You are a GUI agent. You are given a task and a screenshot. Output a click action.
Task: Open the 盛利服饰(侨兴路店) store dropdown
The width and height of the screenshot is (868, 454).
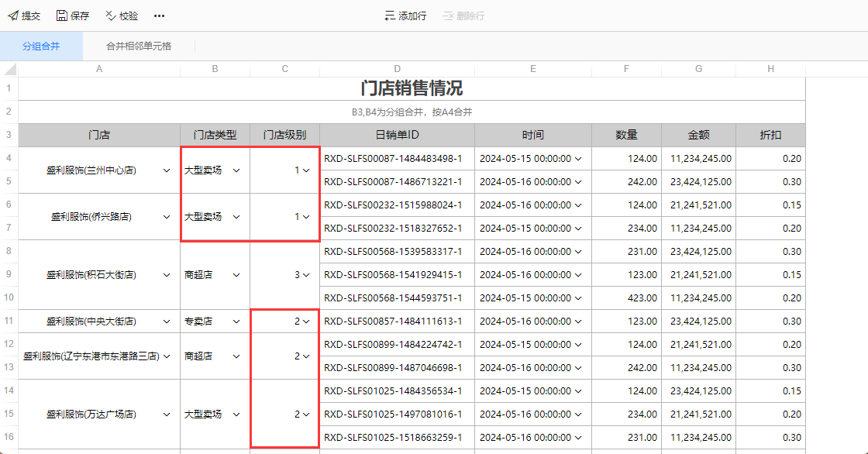[x=167, y=216]
